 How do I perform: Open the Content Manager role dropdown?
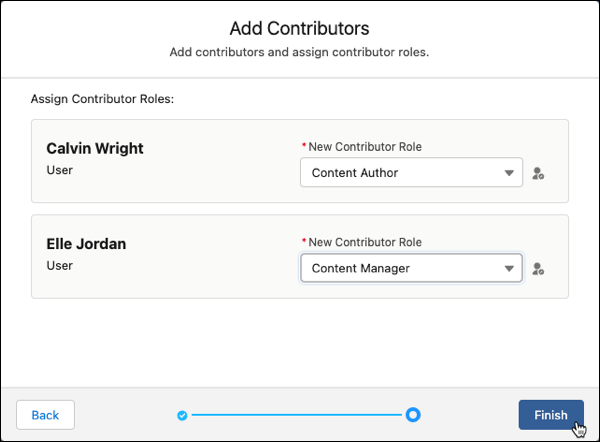coord(411,268)
